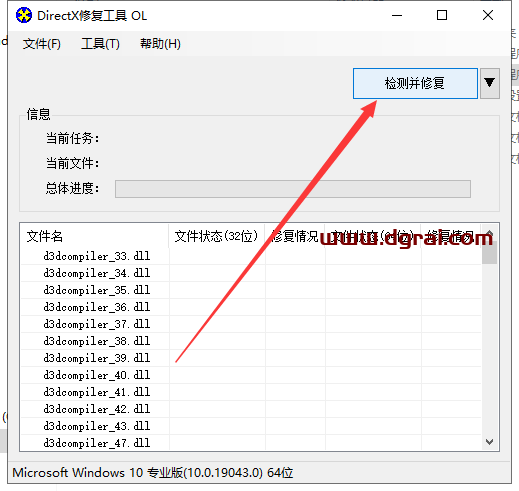Select row d3dcompiler_37.dll
519x491 pixels.
251,324
